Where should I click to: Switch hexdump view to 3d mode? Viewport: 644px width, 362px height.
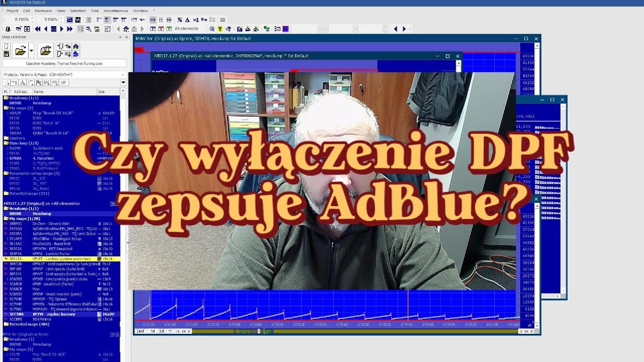coord(162,331)
